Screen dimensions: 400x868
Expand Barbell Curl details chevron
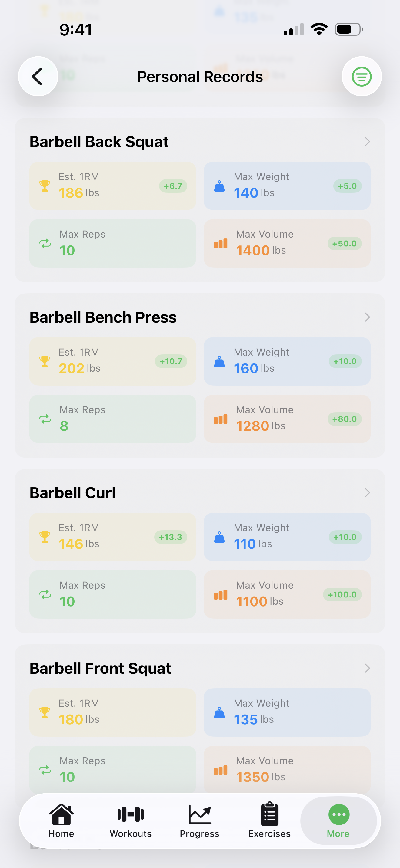coord(367,493)
